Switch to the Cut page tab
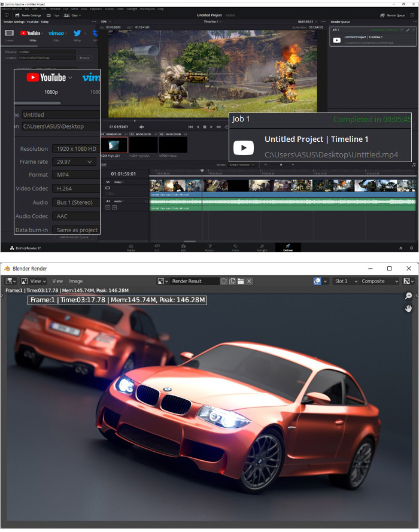This screenshot has width=419, height=532. click(x=157, y=247)
